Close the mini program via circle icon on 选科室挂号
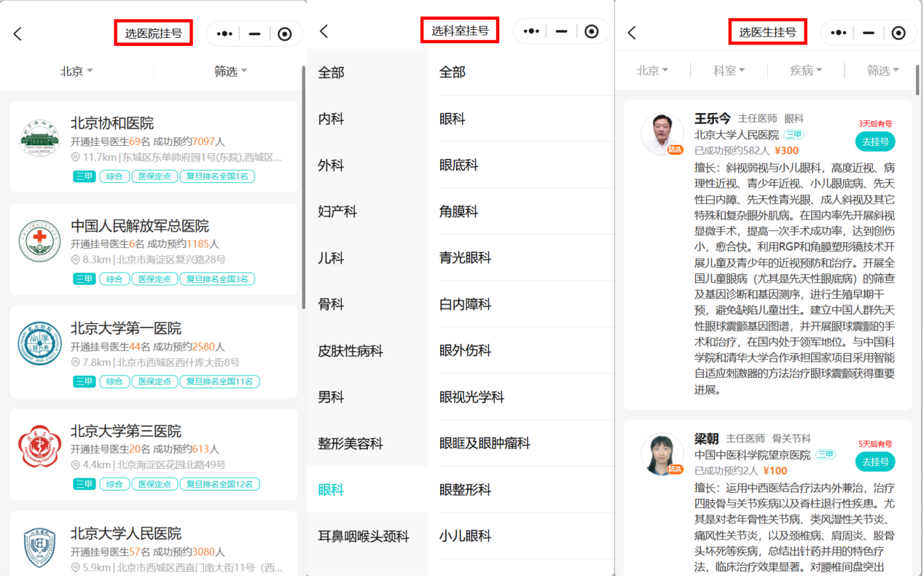The width and height of the screenshot is (924, 576). [x=592, y=31]
